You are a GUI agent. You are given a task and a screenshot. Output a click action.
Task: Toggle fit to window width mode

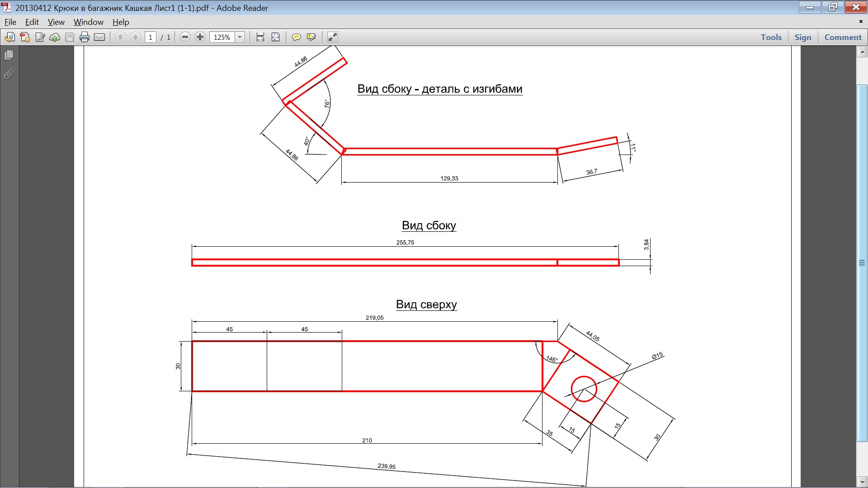[x=260, y=38]
